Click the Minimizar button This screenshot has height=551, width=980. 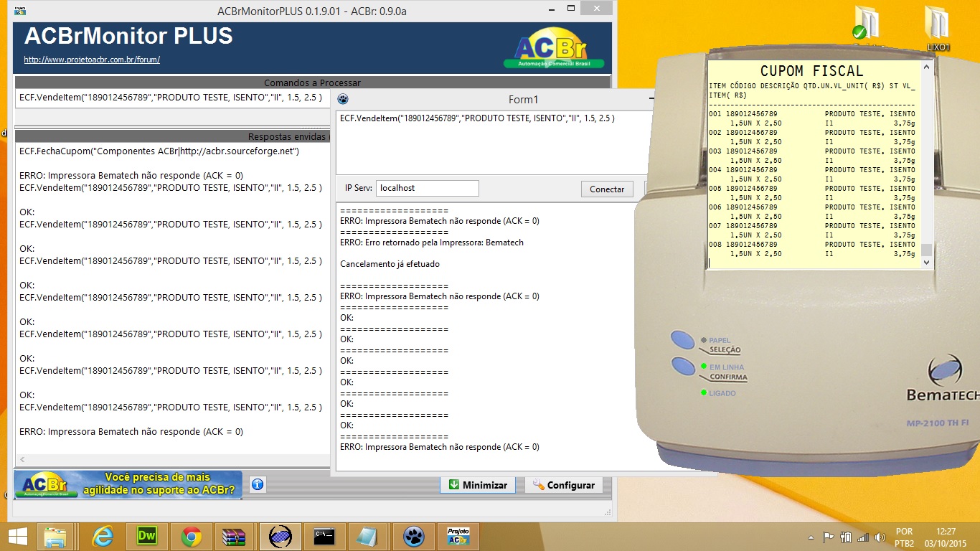(x=478, y=485)
